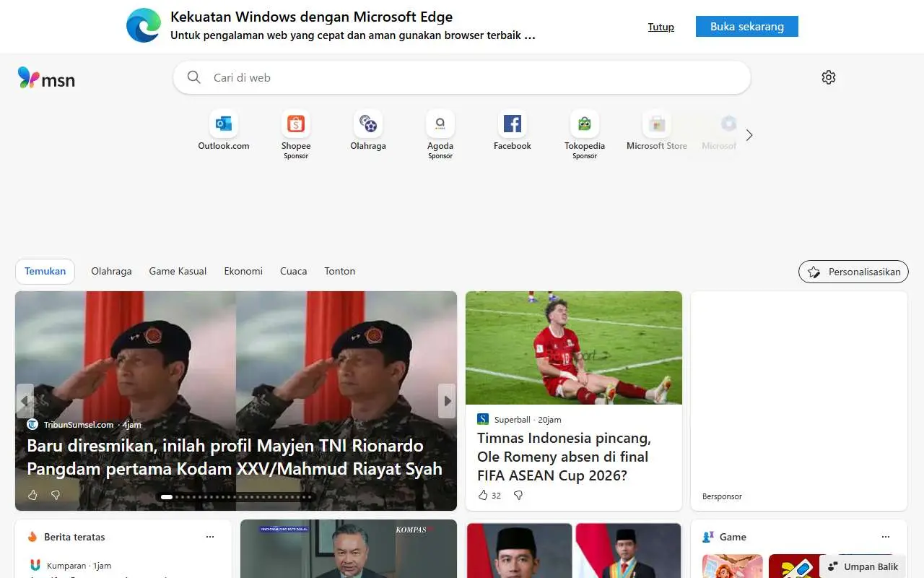Image resolution: width=924 pixels, height=578 pixels.
Task: Switch to the Ekonomi tab
Action: pyautogui.click(x=243, y=271)
